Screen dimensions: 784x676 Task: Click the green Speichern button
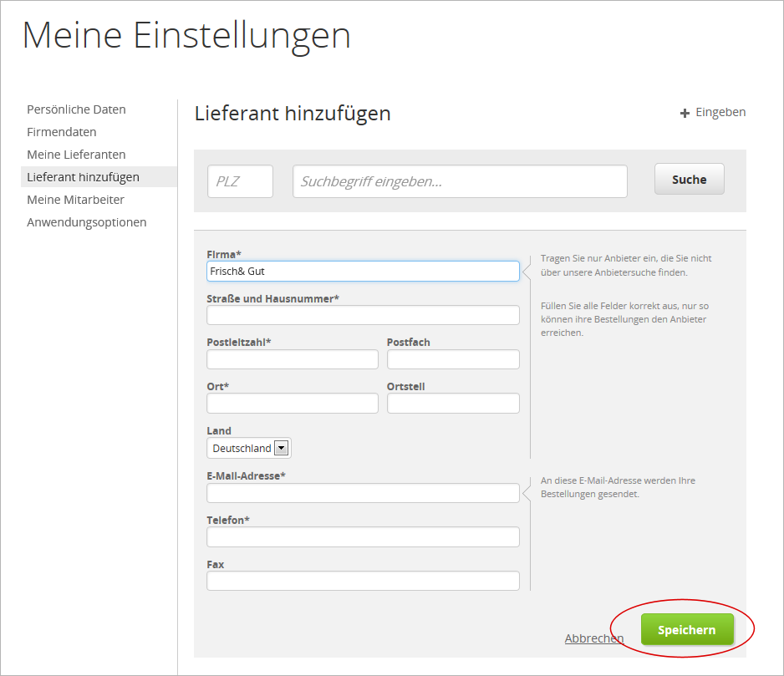(x=686, y=630)
